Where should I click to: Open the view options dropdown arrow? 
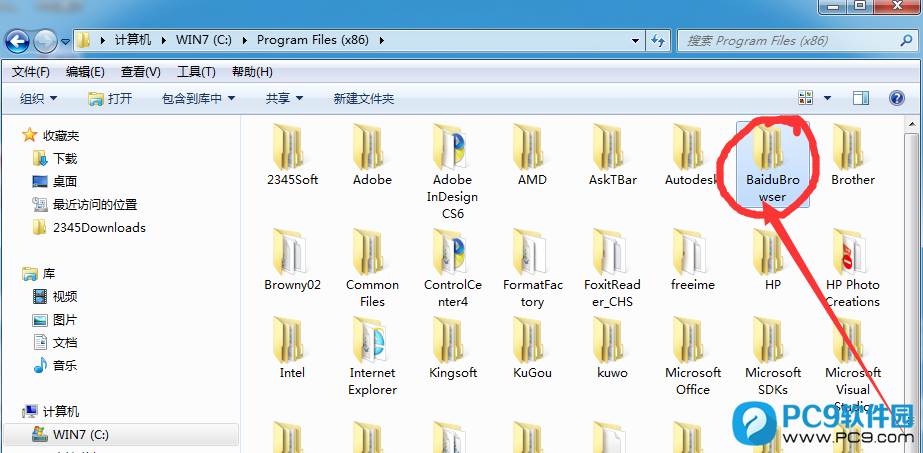[x=827, y=98]
